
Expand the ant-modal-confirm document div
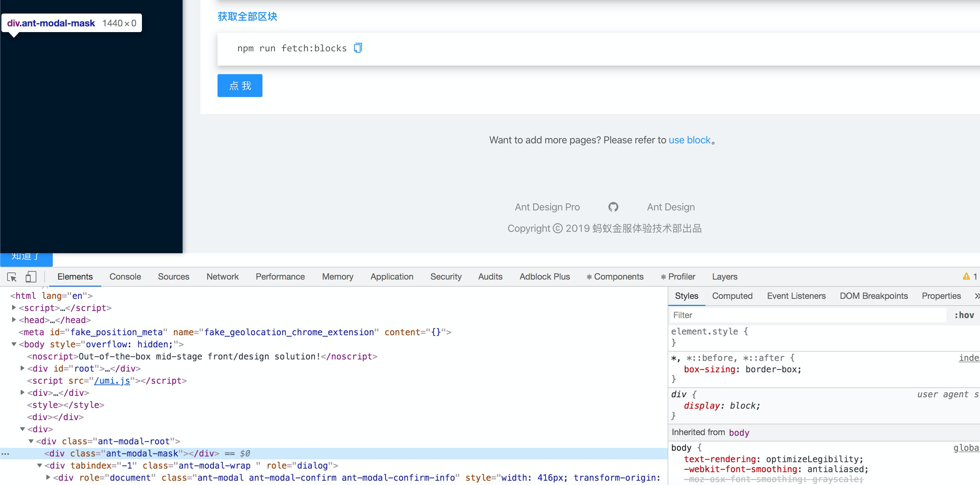47,478
